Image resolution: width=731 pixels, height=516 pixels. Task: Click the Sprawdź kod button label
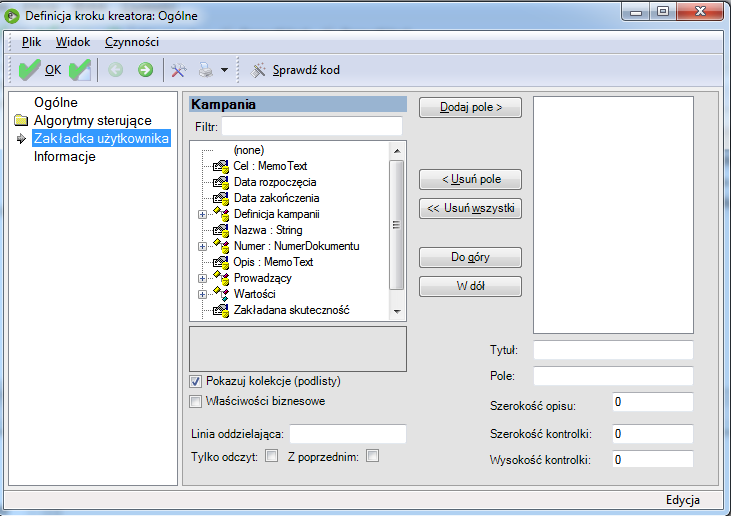coord(306,70)
